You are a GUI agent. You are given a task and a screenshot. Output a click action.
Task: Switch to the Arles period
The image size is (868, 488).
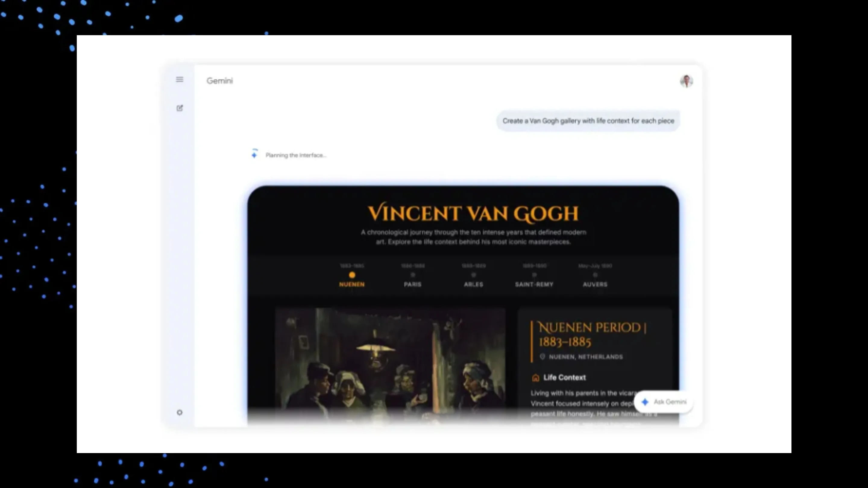[474, 284]
